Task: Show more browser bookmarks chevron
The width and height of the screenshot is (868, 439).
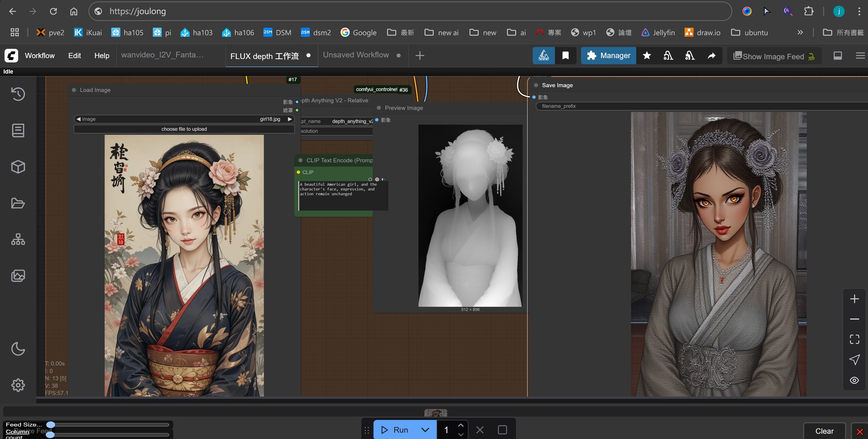Action: (800, 32)
